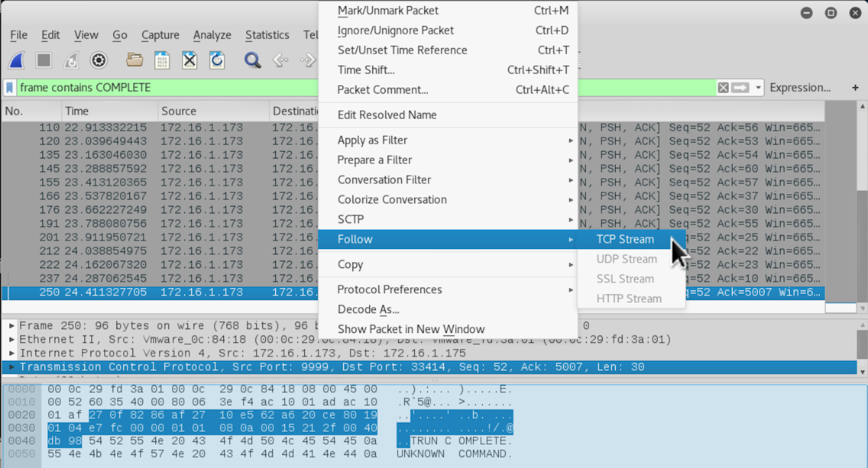Click packet list vertical scrollbar
This screenshot has height=468, width=868.
click(x=862, y=208)
